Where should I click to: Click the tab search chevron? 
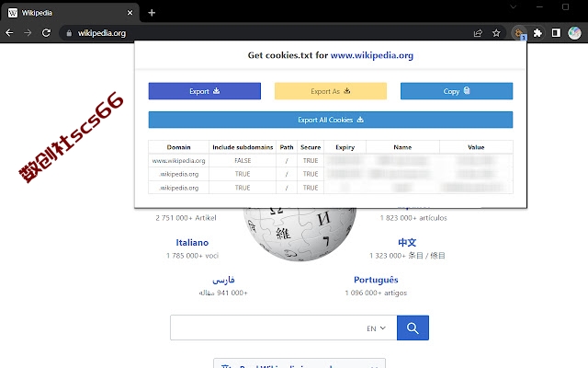click(x=513, y=6)
